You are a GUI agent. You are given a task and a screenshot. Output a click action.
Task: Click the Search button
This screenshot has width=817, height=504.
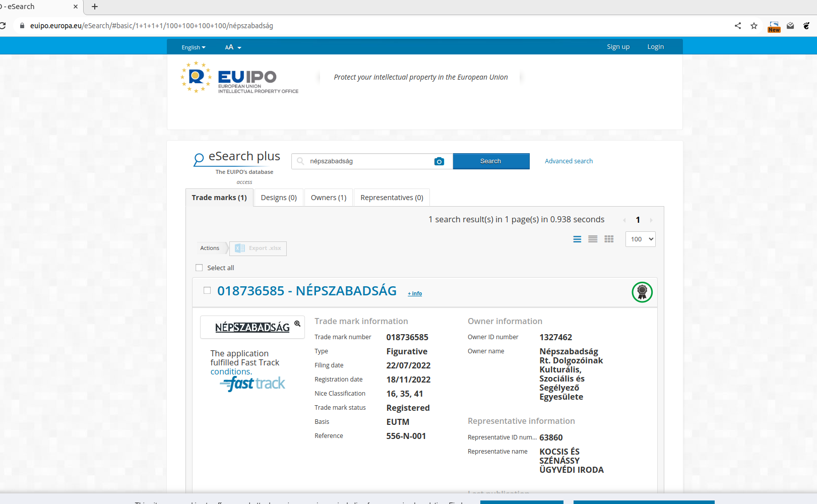[491, 161]
